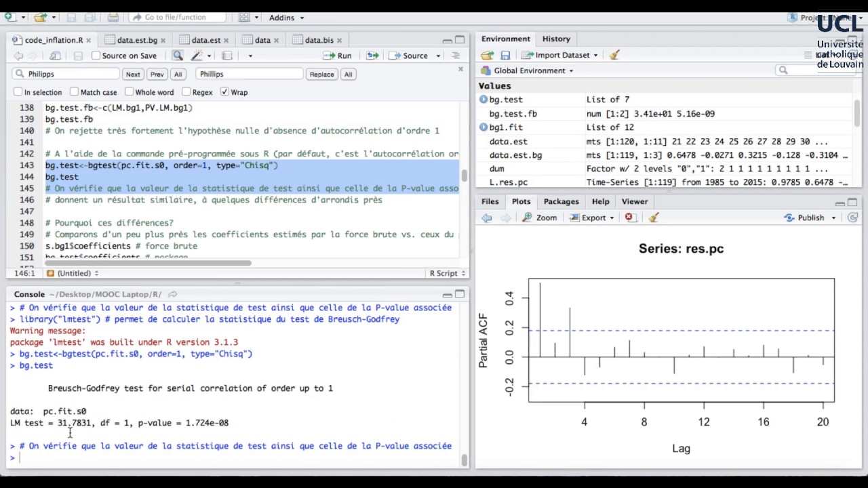Click the Re-run previous code region icon
Screen dimensions: 868x488
pyautogui.click(x=372, y=56)
